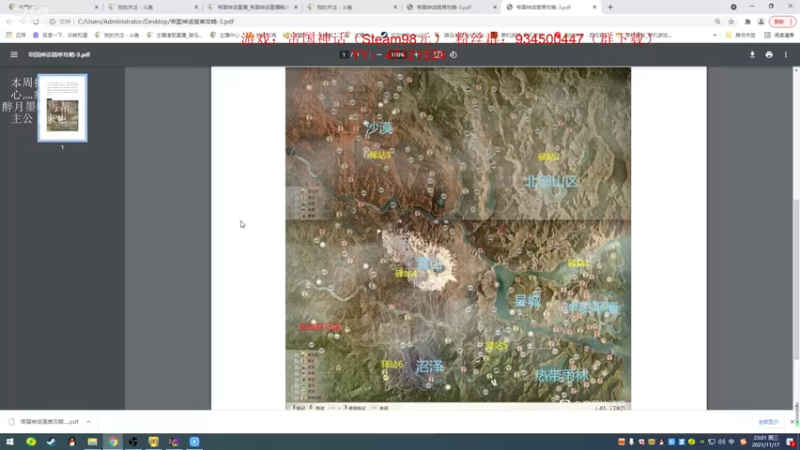The width and height of the screenshot is (800, 450).
Task: Open the OBS Studio taskbar icon
Action: (x=133, y=442)
